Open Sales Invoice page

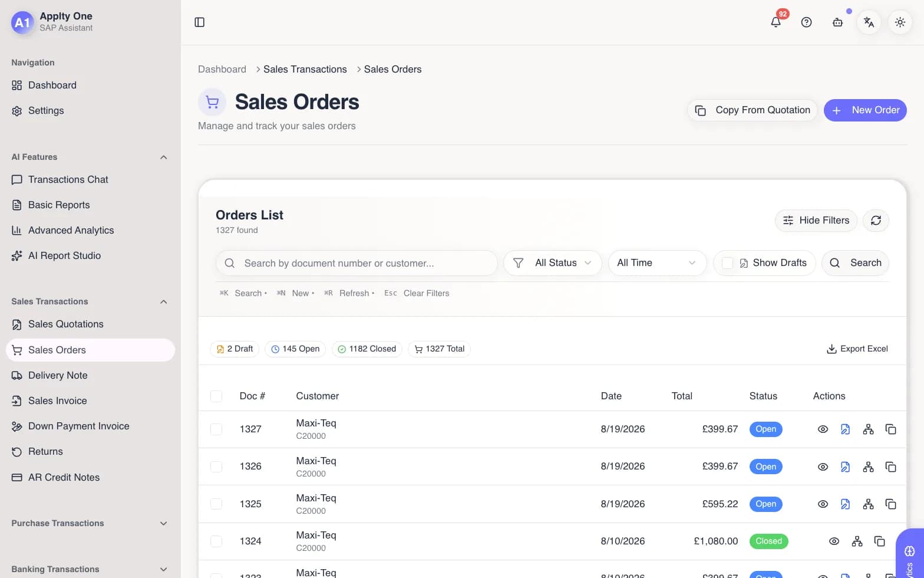point(90,401)
